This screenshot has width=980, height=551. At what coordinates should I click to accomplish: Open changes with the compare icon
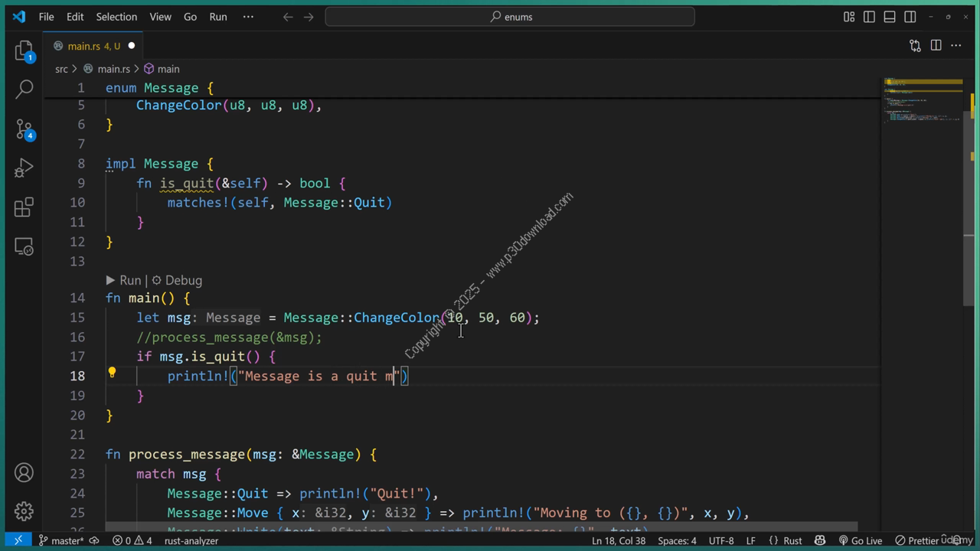[915, 46]
